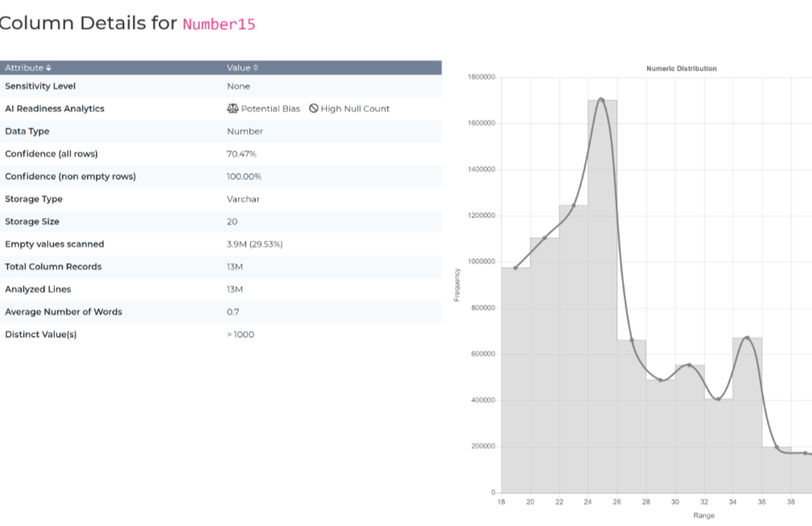Click the curve peak data point at 25
The image size is (812, 526).
pos(601,99)
